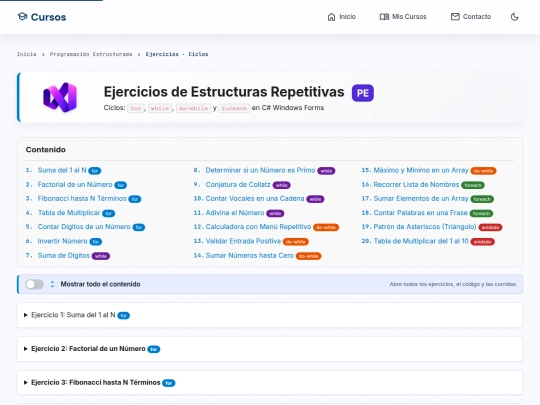Screen dimensions: 540x405
Task: Click the purple PE badge
Action: pyautogui.click(x=363, y=93)
